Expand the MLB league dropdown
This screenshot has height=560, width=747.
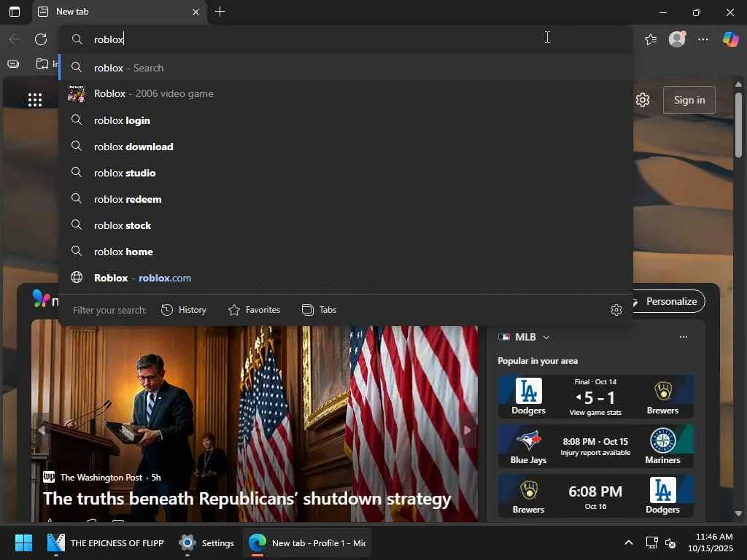tap(546, 337)
